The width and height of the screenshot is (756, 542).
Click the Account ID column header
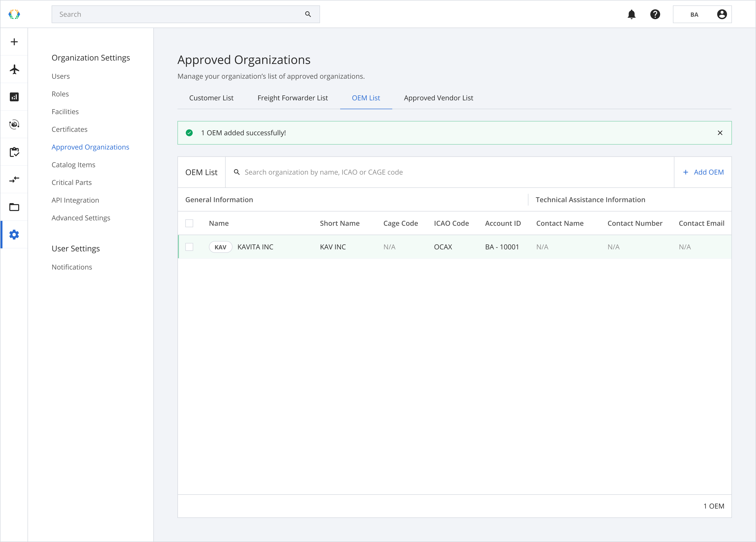pyautogui.click(x=503, y=223)
